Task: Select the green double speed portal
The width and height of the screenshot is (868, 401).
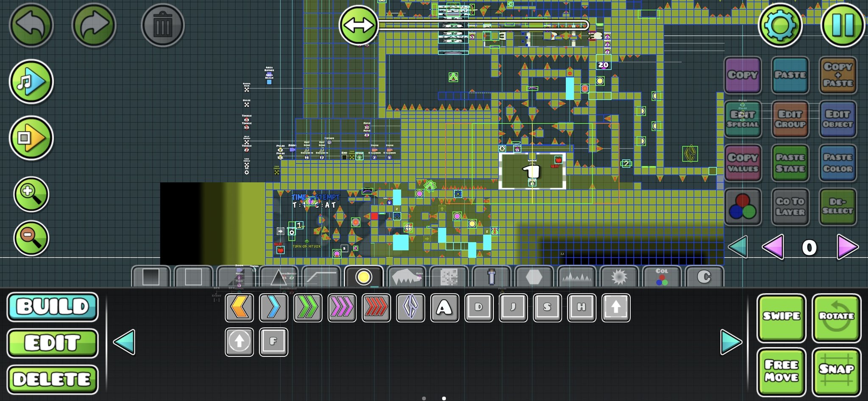Action: pyautogui.click(x=308, y=307)
